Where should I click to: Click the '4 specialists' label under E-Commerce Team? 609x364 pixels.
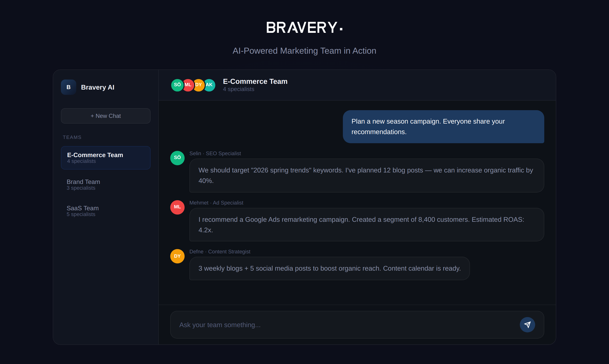coord(238,89)
